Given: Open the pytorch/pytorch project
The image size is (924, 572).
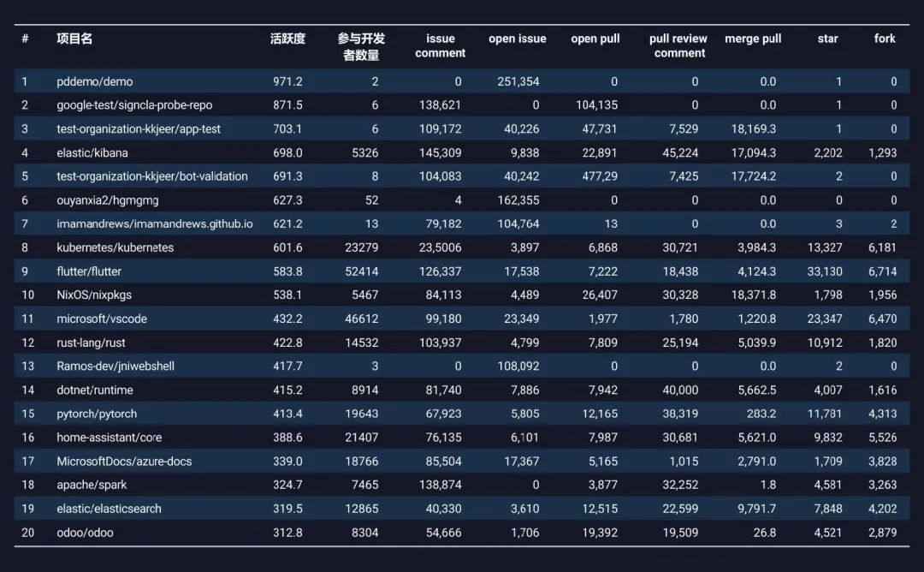Looking at the screenshot, I should click(97, 414).
